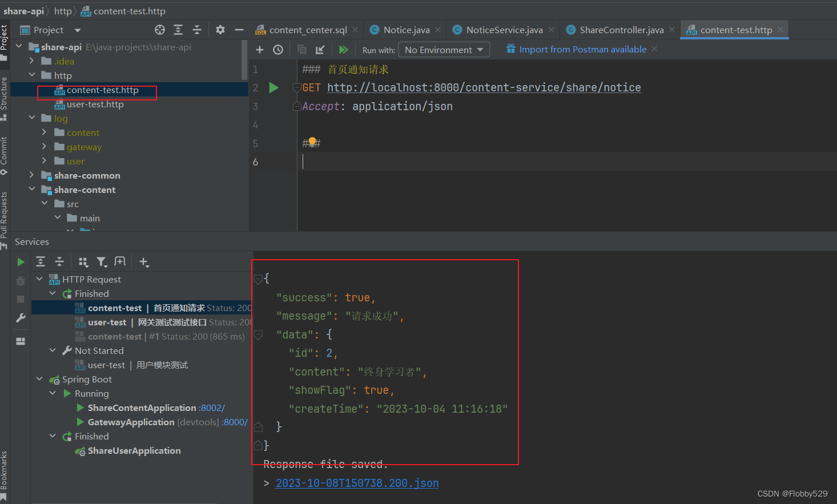Collapse the Spring Boot services node
Screen dimensions: 837x504
coord(39,378)
